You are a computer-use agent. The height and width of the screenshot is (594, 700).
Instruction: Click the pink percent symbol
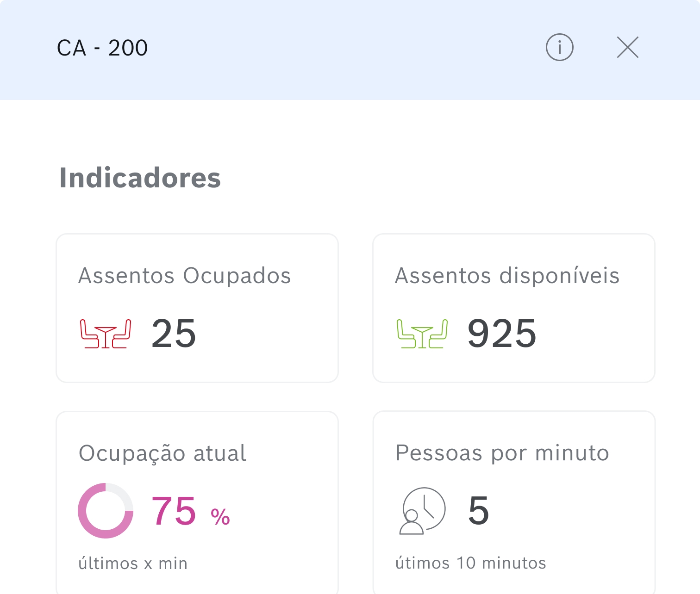coord(220,517)
